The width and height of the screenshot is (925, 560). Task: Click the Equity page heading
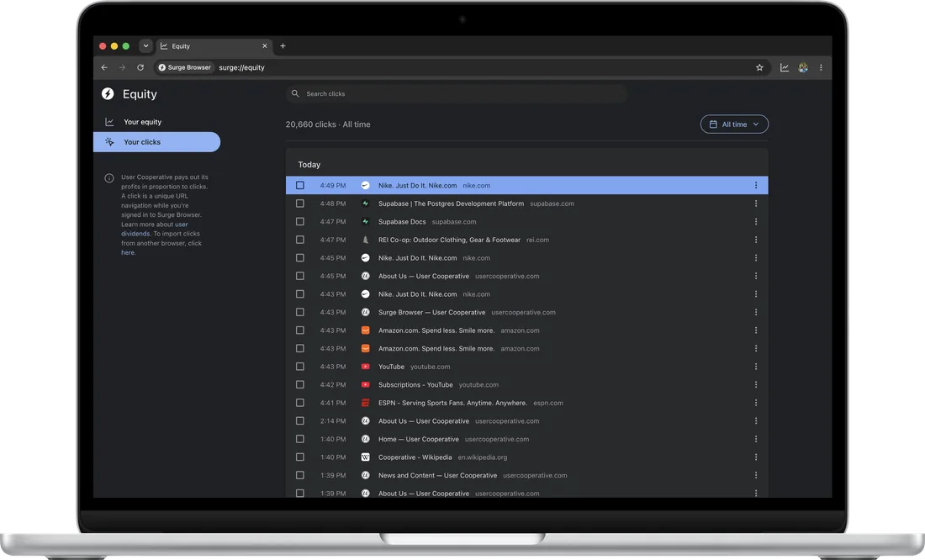click(x=140, y=94)
